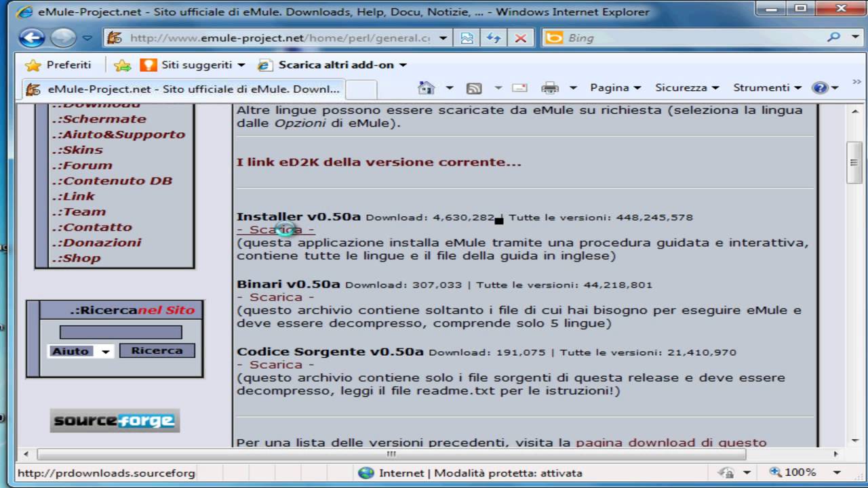868x488 pixels.
Task: Open the pagina download di questo link
Action: point(671,443)
